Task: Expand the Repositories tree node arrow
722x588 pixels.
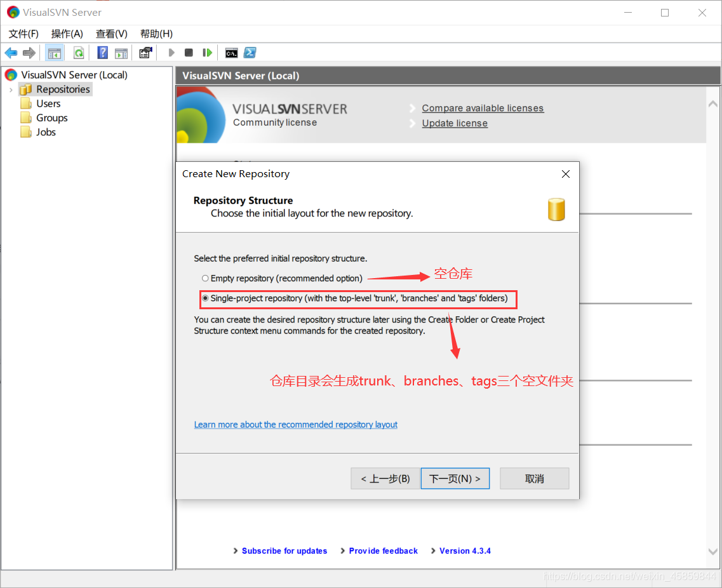Action: coord(11,90)
